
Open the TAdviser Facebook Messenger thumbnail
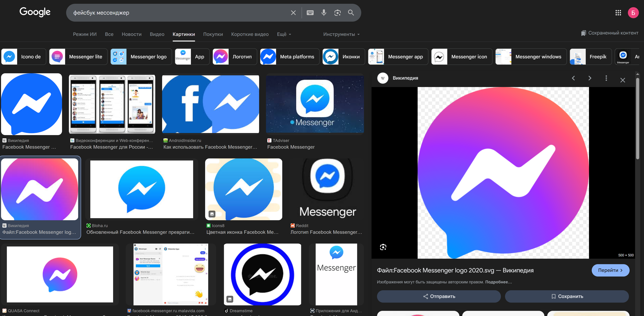pos(315,104)
